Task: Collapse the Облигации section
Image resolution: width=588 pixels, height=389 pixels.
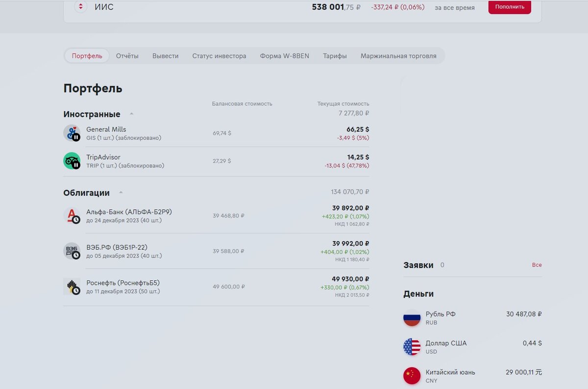Action: tap(121, 192)
